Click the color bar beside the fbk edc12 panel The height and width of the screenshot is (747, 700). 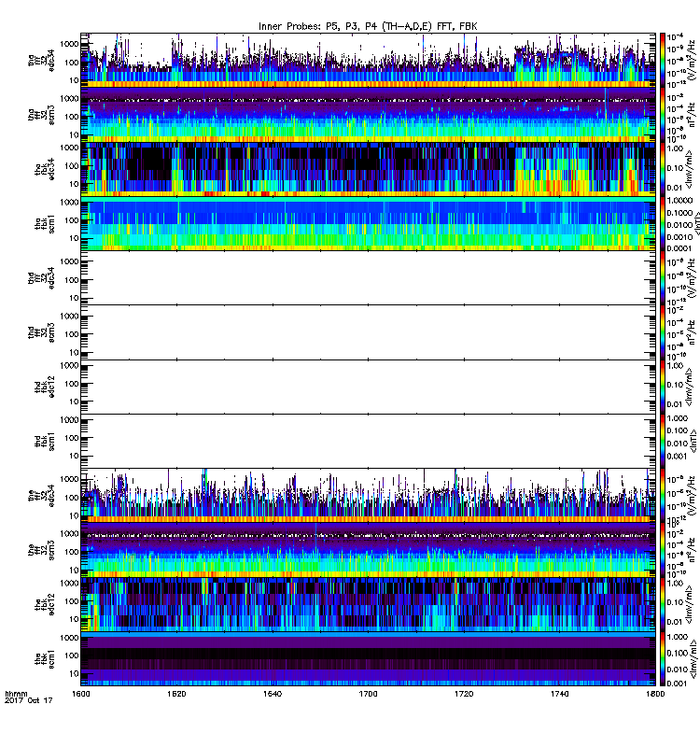pyautogui.click(x=662, y=604)
